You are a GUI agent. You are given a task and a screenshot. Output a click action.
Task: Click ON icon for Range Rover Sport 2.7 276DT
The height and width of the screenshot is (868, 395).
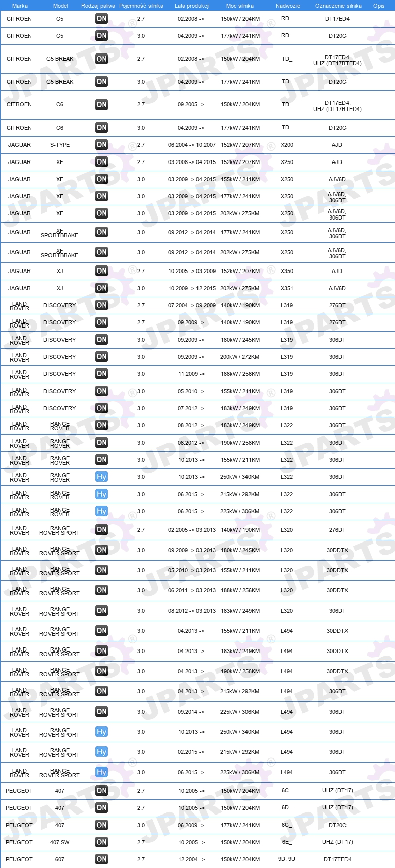[x=102, y=530]
